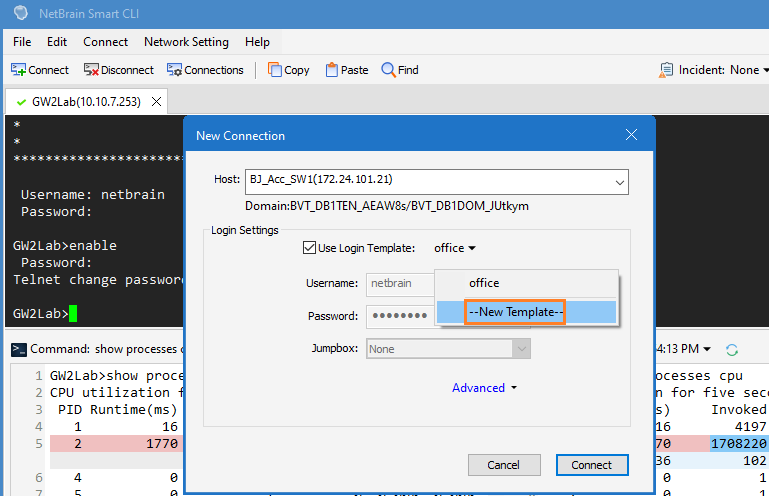
Task: Open the Network Setting menu
Action: (x=186, y=42)
